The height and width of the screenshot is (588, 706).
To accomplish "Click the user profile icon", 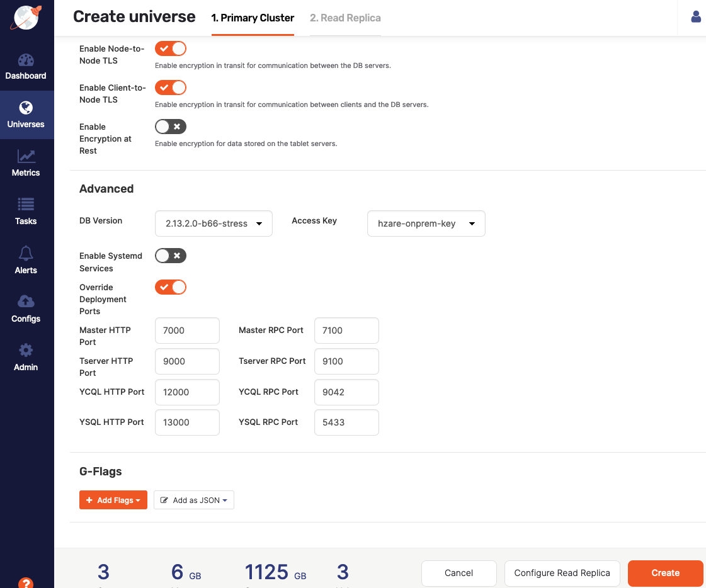I will click(696, 17).
